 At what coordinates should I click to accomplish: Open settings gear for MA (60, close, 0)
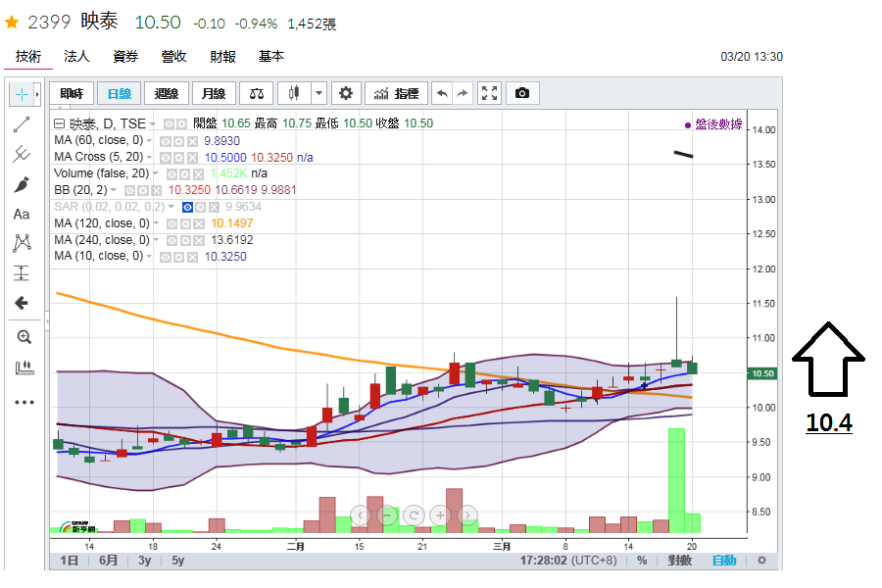pyautogui.click(x=179, y=141)
